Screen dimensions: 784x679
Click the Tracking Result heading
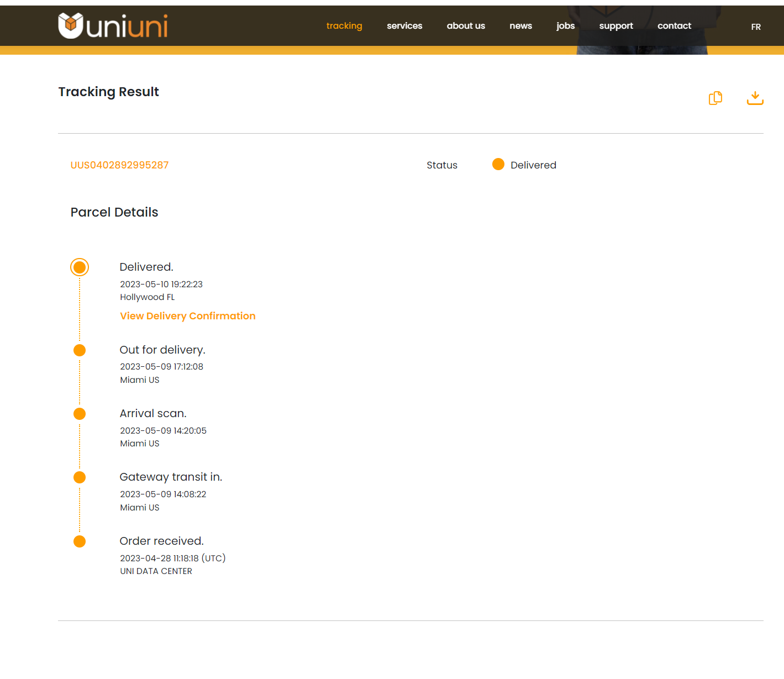[x=108, y=92]
